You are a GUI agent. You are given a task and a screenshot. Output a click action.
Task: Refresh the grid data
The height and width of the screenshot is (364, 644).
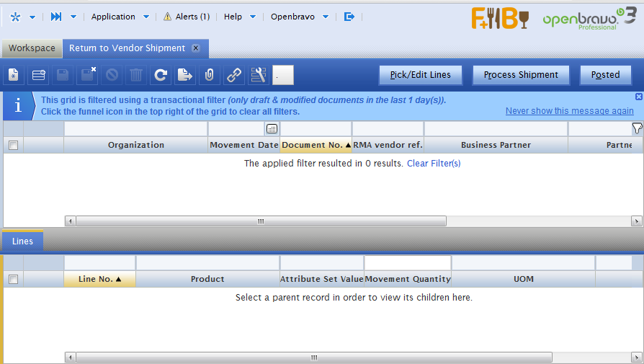[161, 75]
